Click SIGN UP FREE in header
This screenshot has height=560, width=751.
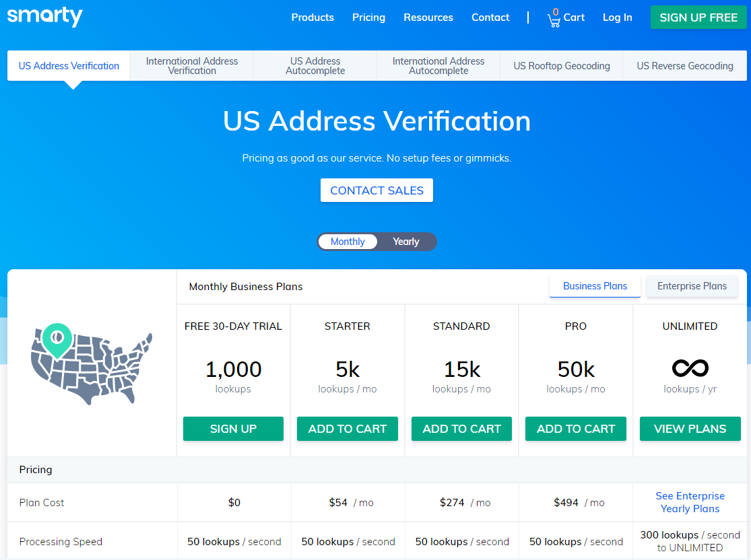tap(698, 17)
